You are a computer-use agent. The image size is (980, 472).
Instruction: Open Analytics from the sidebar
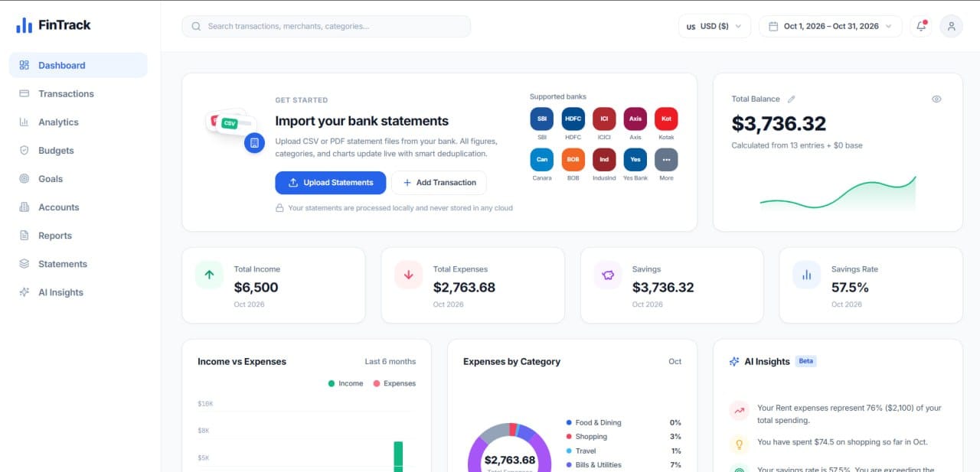[78, 122]
